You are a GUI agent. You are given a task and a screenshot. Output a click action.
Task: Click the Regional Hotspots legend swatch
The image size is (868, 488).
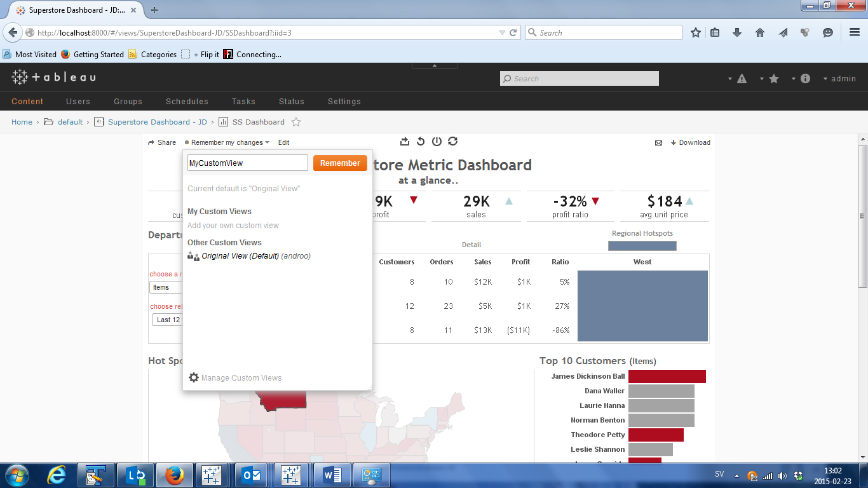[x=642, y=246]
